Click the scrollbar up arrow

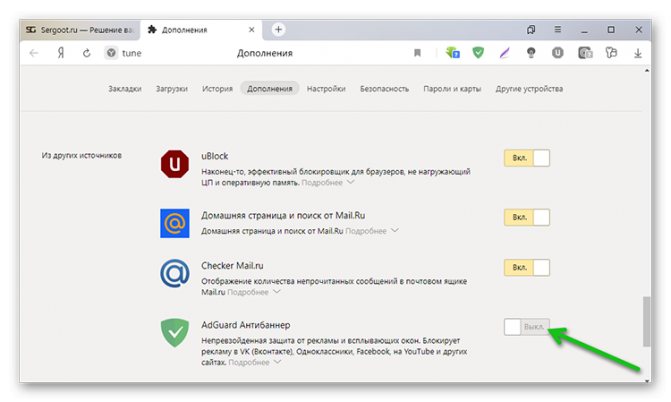(647, 71)
